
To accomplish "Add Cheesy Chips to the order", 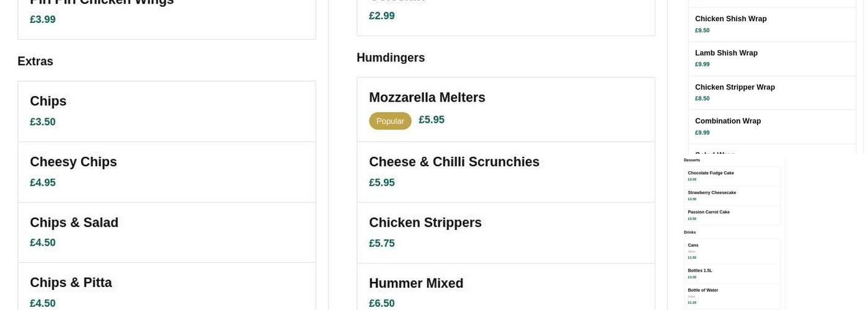I will point(166,172).
